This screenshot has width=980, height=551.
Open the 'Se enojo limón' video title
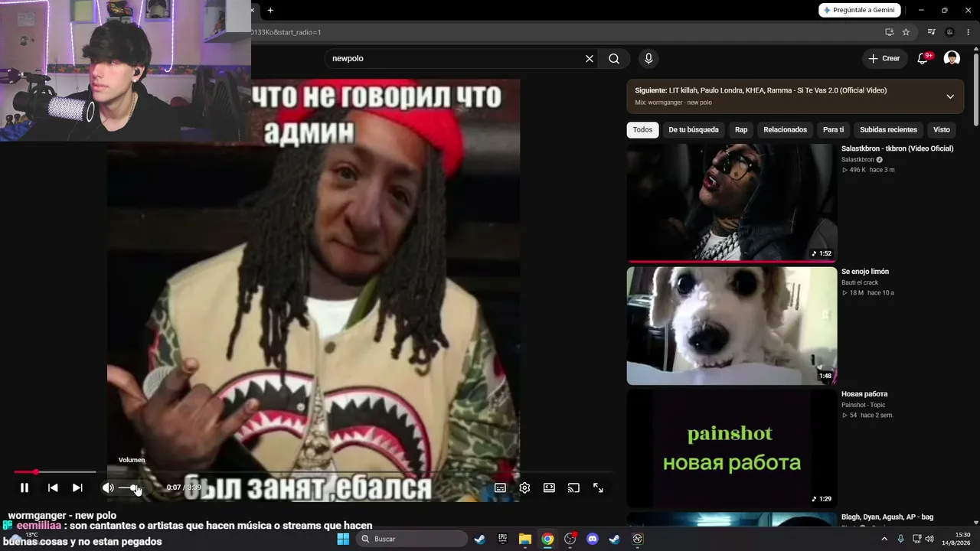pyautogui.click(x=865, y=272)
